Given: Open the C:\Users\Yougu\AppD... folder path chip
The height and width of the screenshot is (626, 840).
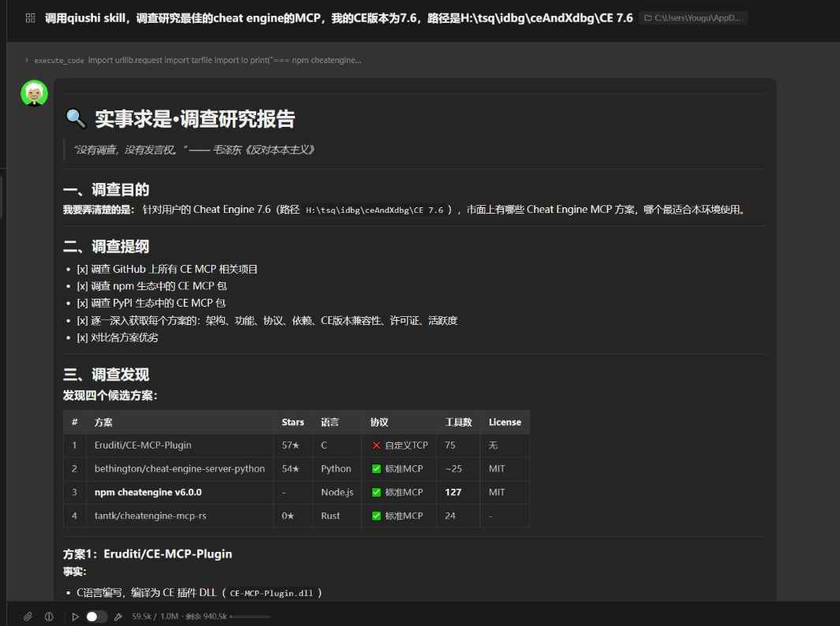Looking at the screenshot, I should point(693,18).
